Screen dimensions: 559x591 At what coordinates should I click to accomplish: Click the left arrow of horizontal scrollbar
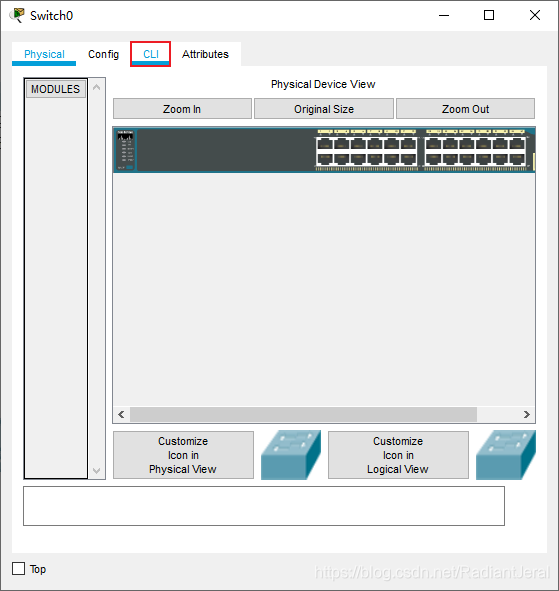121,415
